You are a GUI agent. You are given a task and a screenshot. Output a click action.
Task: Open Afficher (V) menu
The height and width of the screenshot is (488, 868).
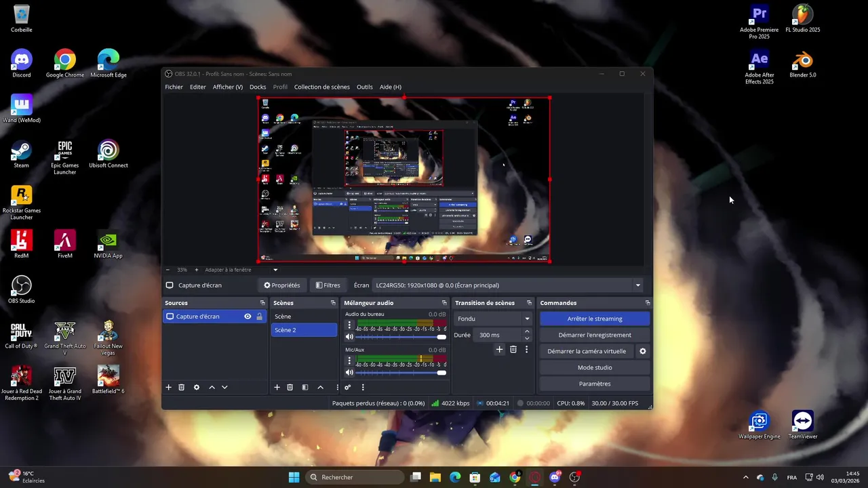point(228,87)
